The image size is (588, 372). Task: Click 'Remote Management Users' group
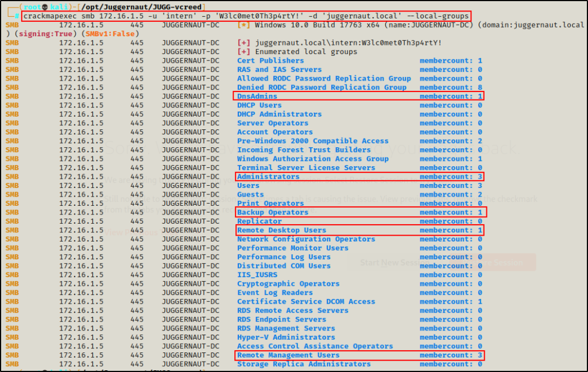[x=288, y=355]
